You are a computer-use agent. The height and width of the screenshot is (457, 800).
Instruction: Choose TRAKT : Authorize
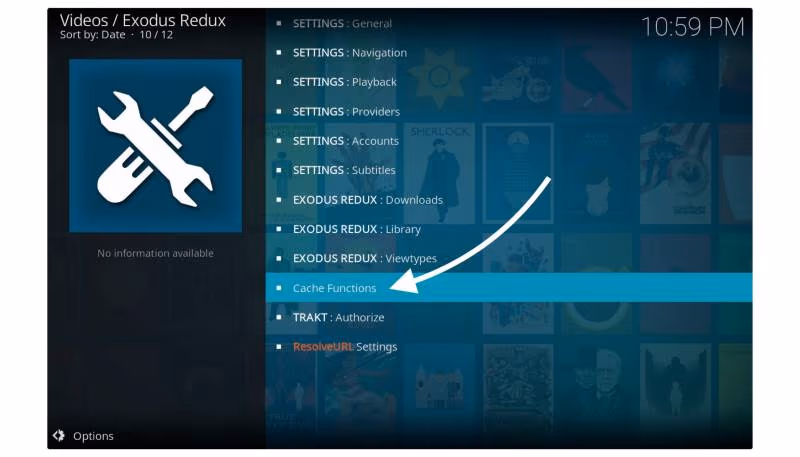[x=509, y=317]
